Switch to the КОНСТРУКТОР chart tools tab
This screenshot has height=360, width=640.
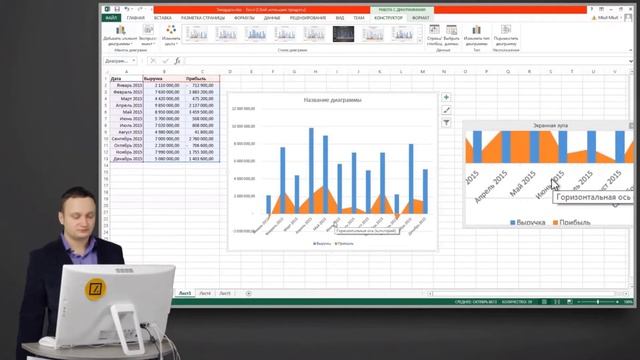pyautogui.click(x=388, y=18)
